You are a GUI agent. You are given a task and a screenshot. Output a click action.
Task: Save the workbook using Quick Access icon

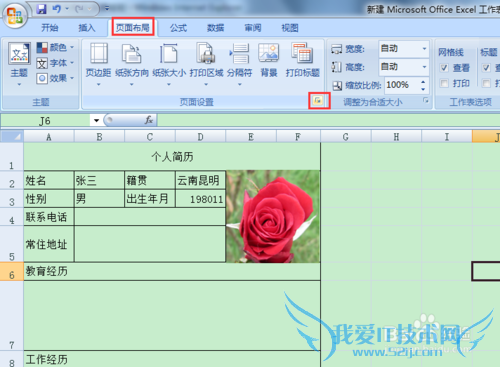click(x=41, y=9)
